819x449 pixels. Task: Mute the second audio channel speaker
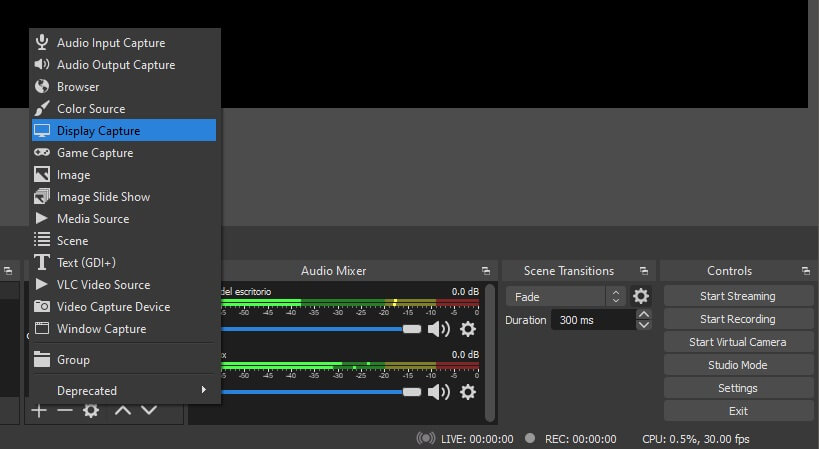click(438, 392)
